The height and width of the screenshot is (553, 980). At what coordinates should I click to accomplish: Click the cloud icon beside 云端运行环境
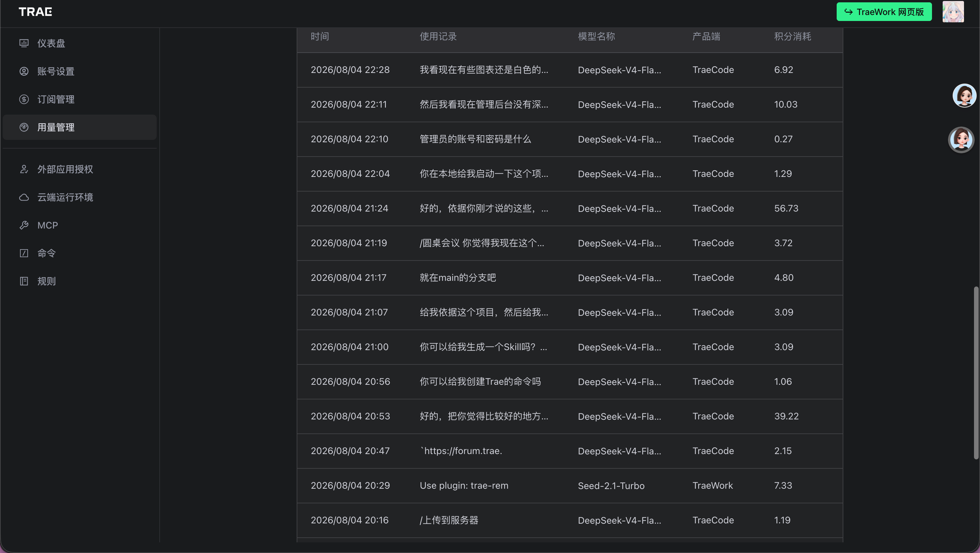24,198
